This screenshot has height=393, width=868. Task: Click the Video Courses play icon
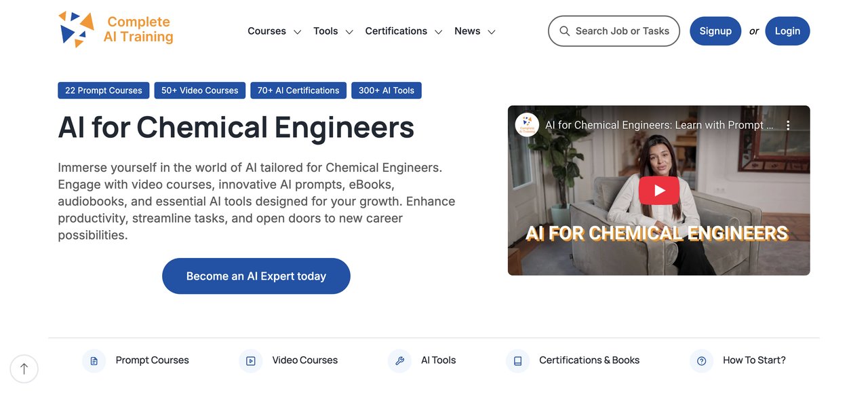pyautogui.click(x=250, y=361)
